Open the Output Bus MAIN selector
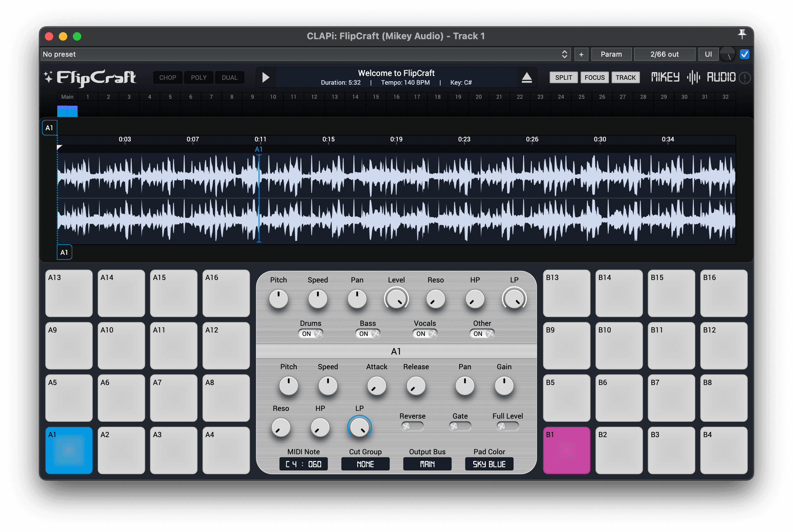 [427, 464]
